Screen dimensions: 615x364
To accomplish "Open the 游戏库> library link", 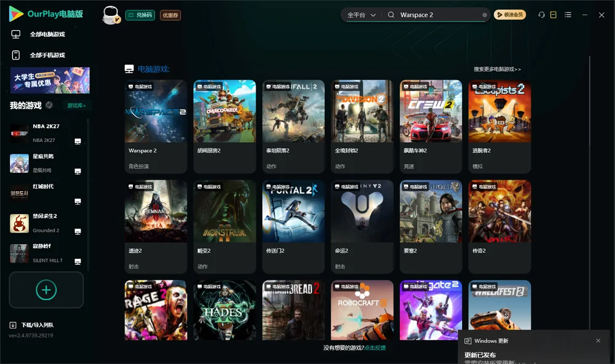I will pyautogui.click(x=76, y=106).
